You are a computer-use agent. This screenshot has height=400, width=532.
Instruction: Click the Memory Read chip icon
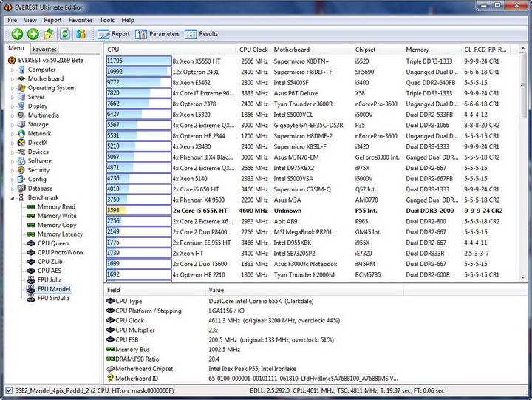[31, 207]
